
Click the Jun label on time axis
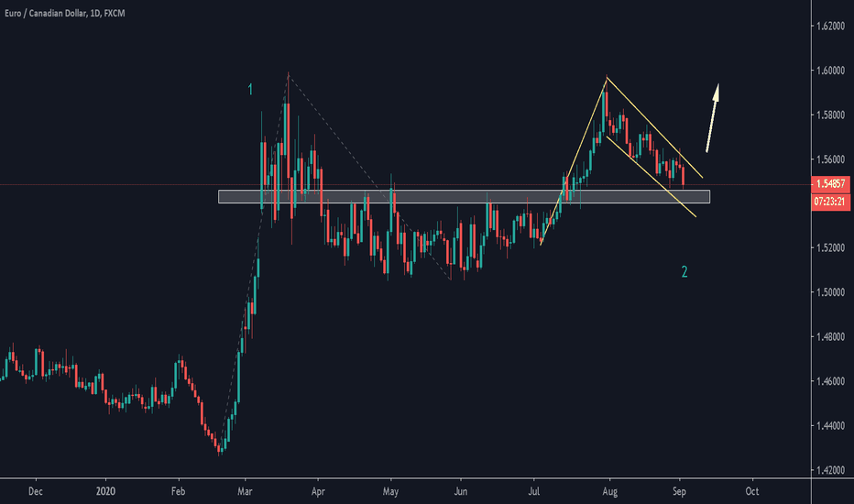coord(461,491)
